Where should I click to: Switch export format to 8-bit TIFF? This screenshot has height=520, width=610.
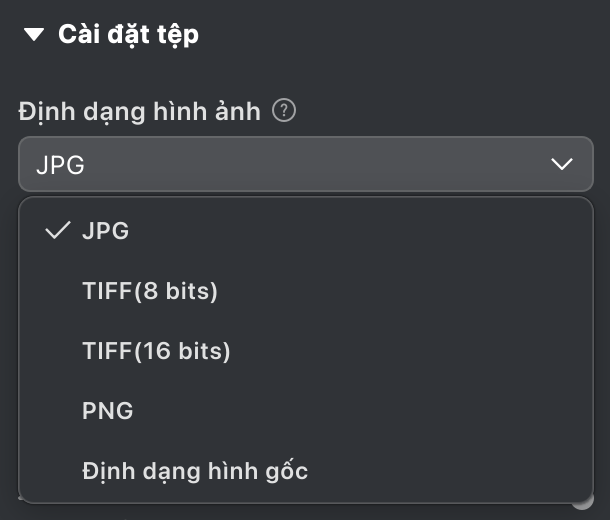click(150, 291)
